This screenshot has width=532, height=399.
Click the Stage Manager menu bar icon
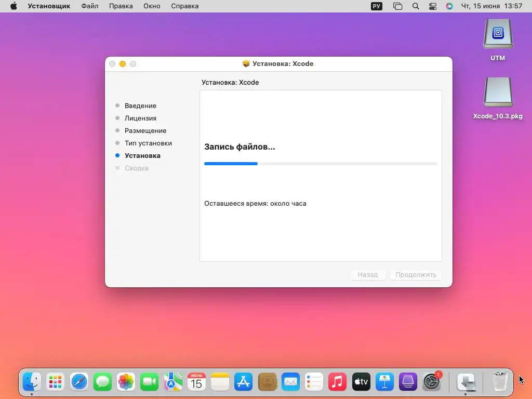coord(397,6)
